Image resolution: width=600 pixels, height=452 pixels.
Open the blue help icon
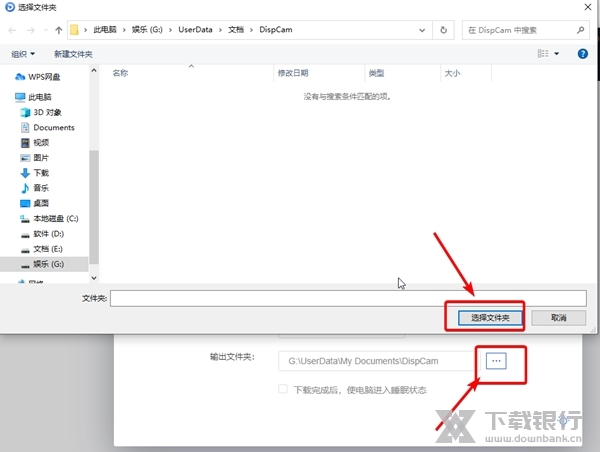(582, 54)
